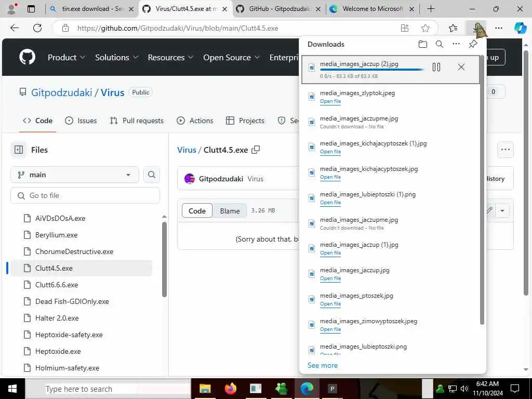Expand the edit file dropdown arrow
The height and width of the screenshot is (399, 532).
click(x=502, y=211)
